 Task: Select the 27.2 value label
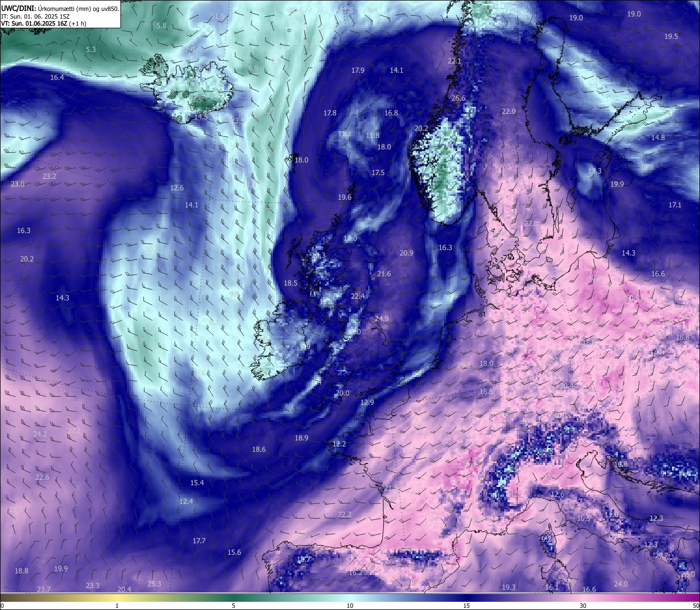pyautogui.click(x=74, y=431)
